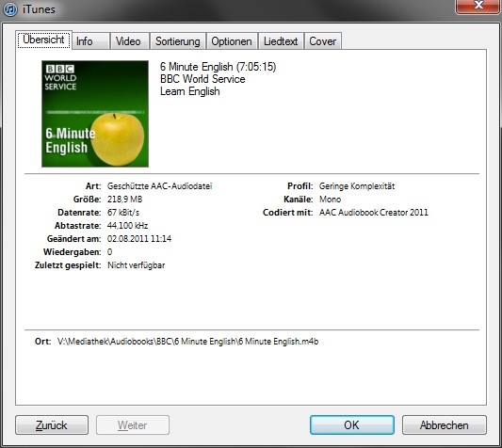This screenshot has height=448, width=502.
Task: Click the 'Kanäle:' label
Action: [x=298, y=199]
